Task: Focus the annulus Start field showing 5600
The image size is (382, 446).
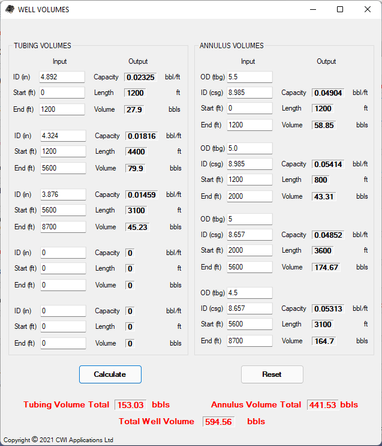Action: [x=250, y=324]
